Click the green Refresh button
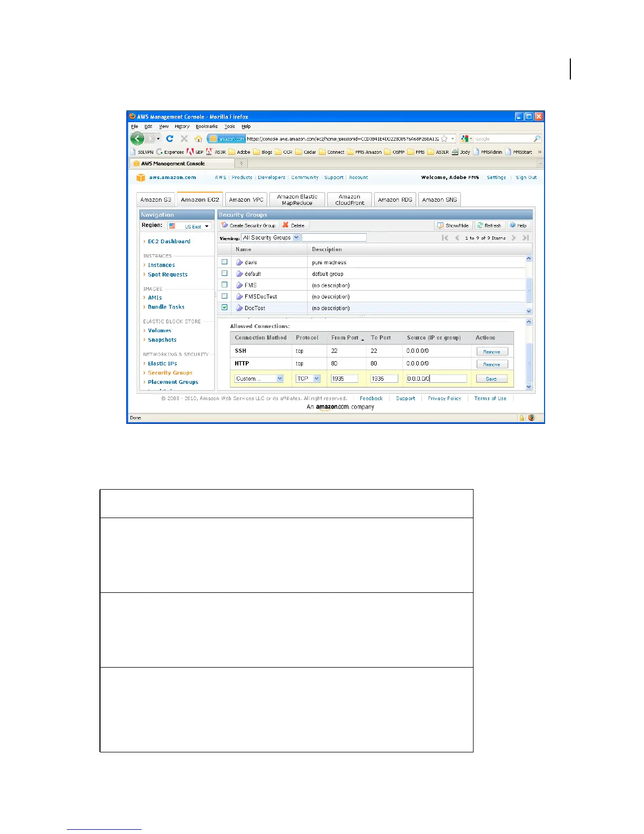 (489, 225)
